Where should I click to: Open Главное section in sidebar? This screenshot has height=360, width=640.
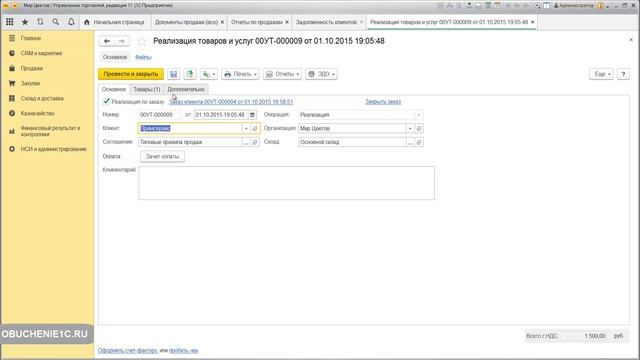click(x=31, y=38)
